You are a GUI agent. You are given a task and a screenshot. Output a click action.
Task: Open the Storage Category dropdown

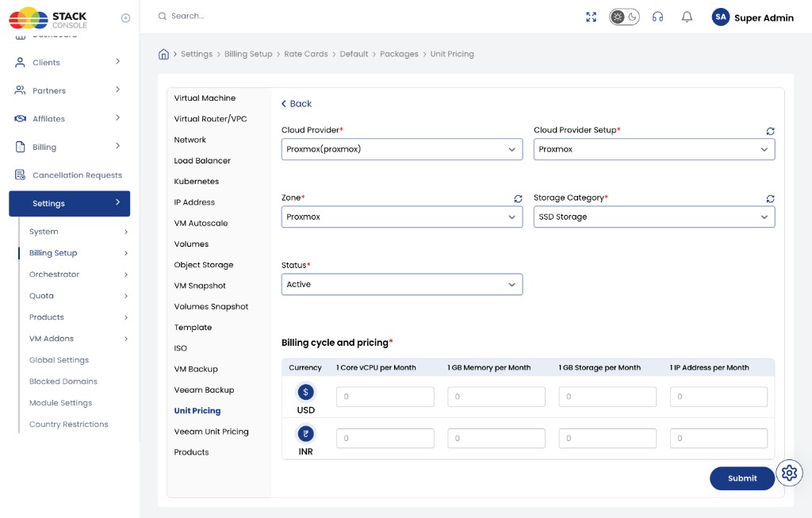(654, 217)
